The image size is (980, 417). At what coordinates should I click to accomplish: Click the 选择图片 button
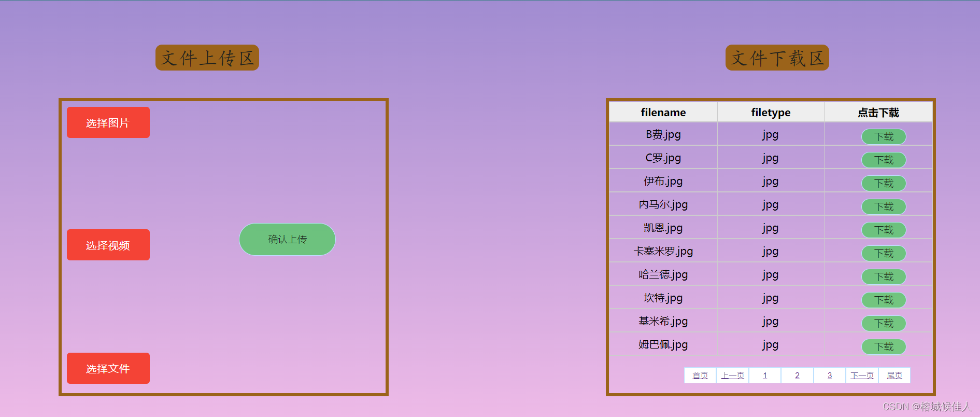(108, 122)
